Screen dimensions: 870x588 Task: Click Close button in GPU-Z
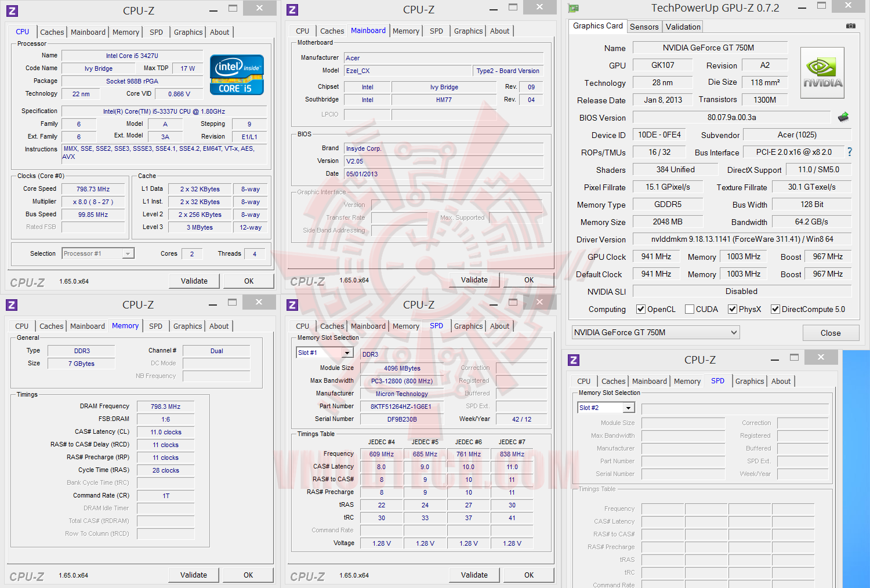click(831, 333)
